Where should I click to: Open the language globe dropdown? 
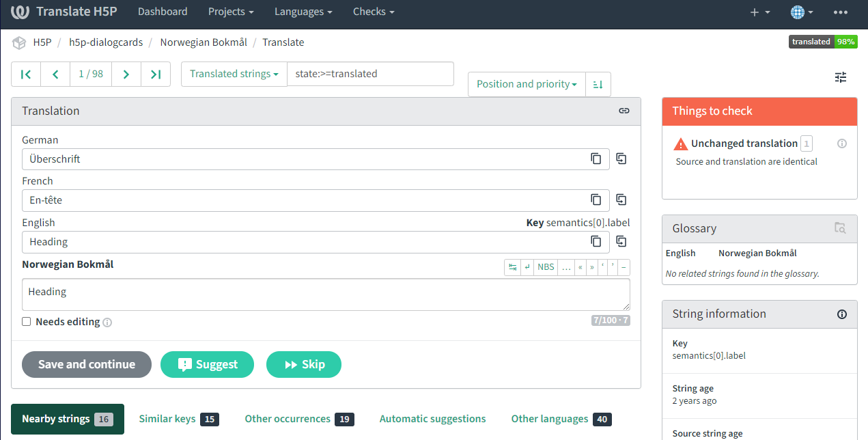pos(802,12)
